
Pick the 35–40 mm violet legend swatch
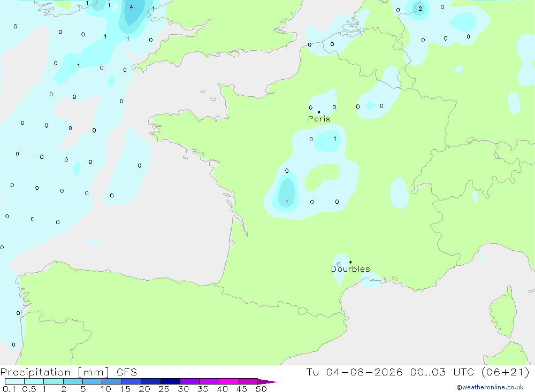209,381
